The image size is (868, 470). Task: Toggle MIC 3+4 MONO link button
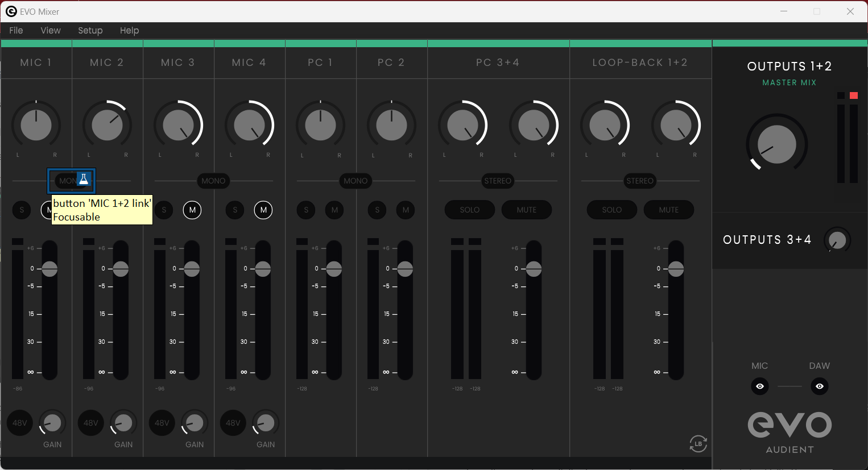213,181
